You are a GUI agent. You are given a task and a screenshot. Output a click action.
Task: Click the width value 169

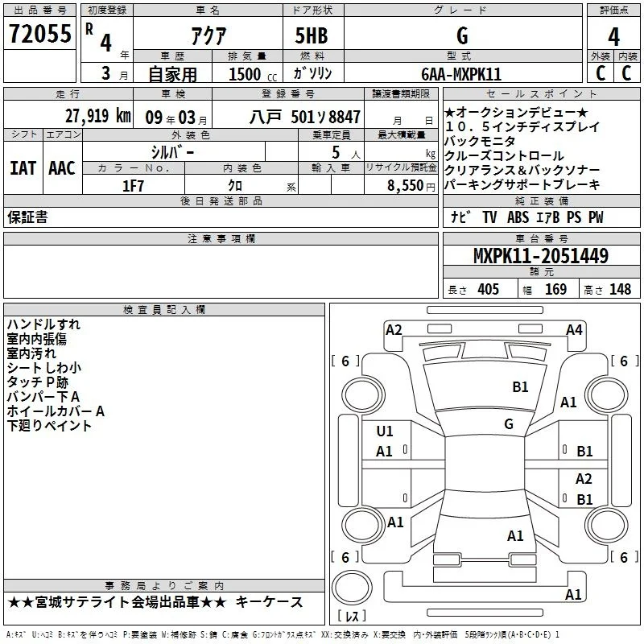tap(555, 290)
